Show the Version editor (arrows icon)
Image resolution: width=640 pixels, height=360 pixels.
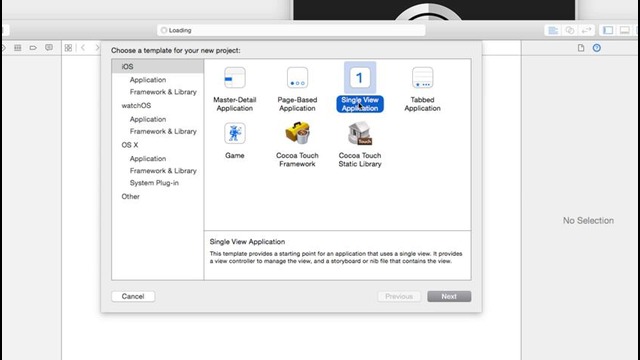586,30
